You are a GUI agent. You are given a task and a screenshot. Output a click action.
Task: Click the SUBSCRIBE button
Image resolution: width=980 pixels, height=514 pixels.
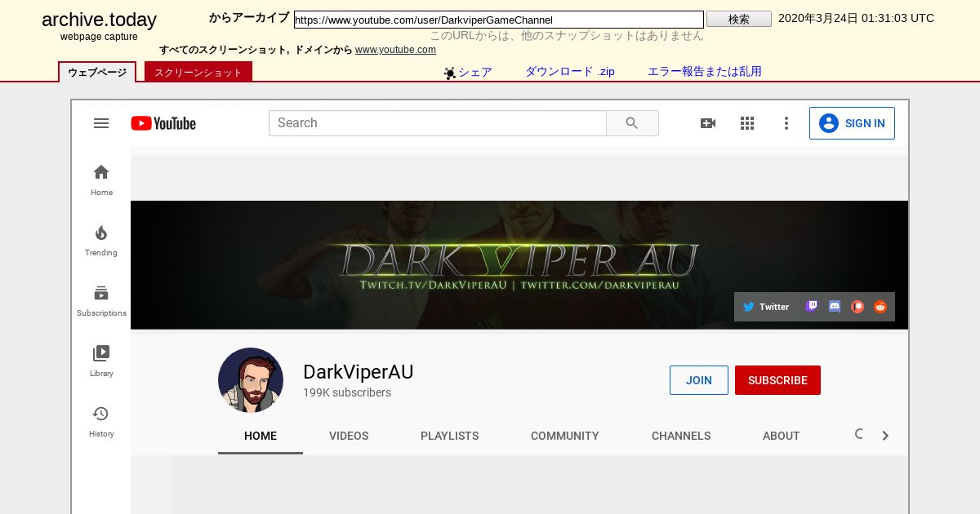coord(777,380)
